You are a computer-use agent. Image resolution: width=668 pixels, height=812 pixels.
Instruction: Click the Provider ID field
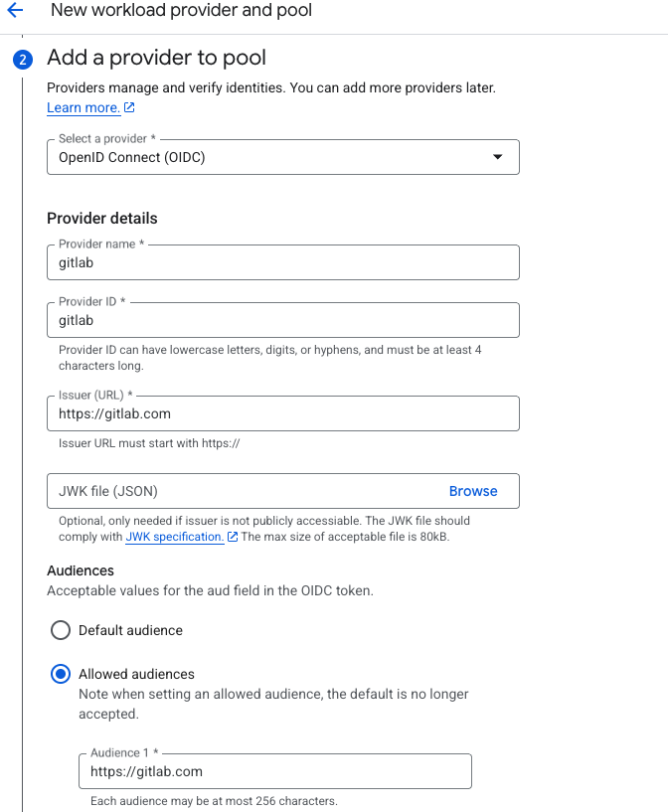(x=282, y=320)
